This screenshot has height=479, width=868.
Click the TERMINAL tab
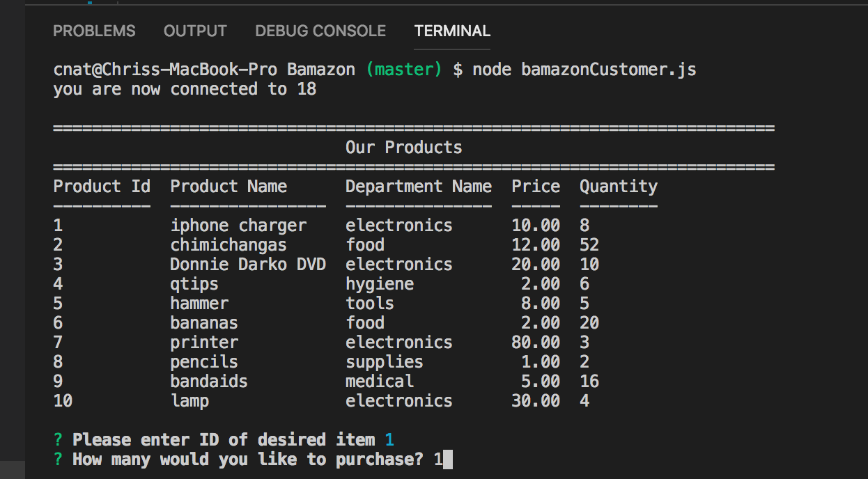pyautogui.click(x=452, y=31)
